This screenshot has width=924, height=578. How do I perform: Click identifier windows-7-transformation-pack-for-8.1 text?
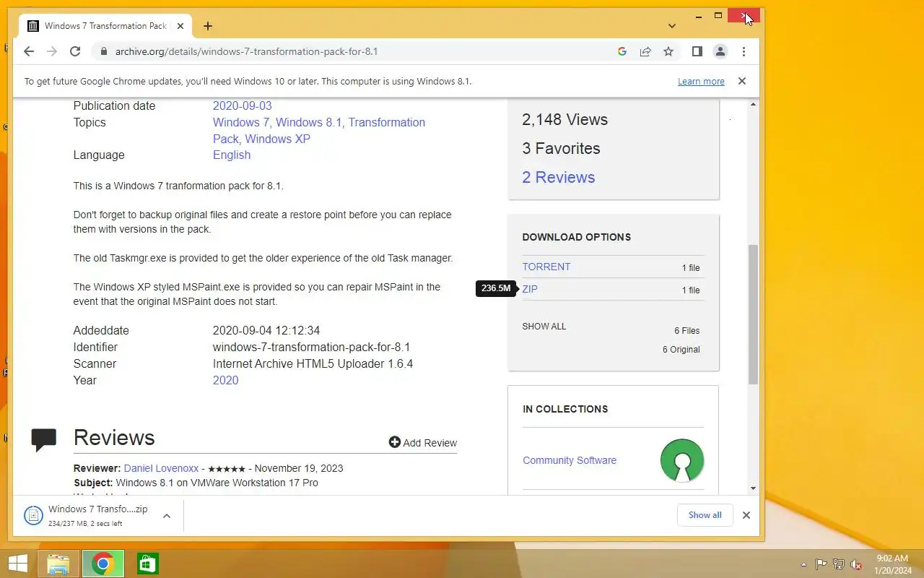pyautogui.click(x=311, y=347)
